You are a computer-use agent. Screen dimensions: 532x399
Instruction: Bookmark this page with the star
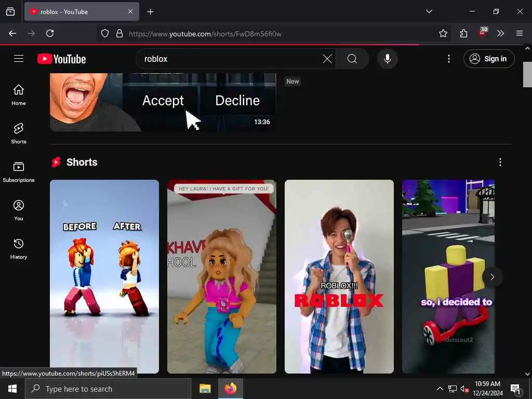[443, 33]
